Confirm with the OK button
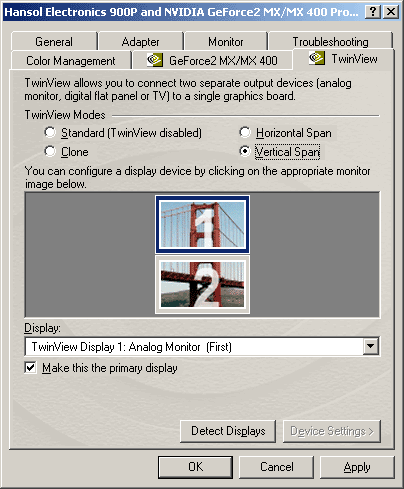The height and width of the screenshot is (489, 404). point(195,467)
